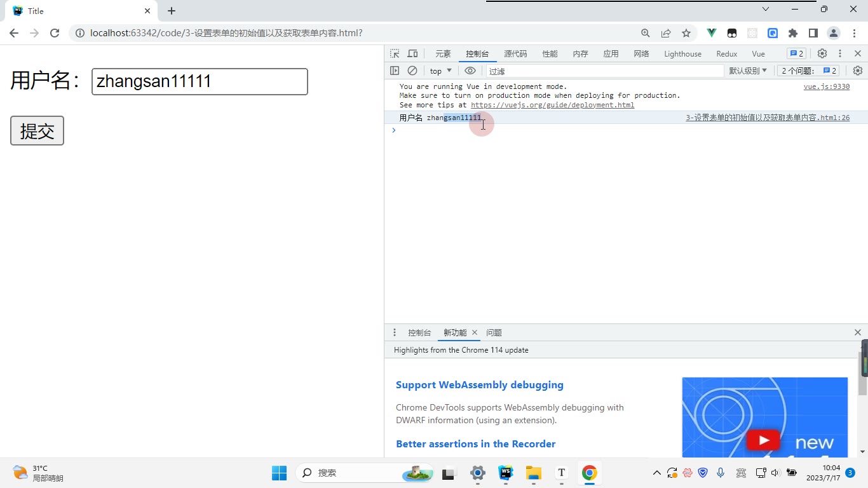The width and height of the screenshot is (868, 488).
Task: Reload the current page
Action: coord(55,33)
